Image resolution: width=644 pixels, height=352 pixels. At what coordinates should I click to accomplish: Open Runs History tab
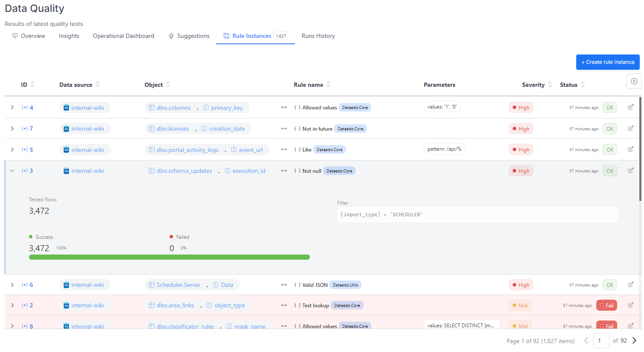click(318, 36)
